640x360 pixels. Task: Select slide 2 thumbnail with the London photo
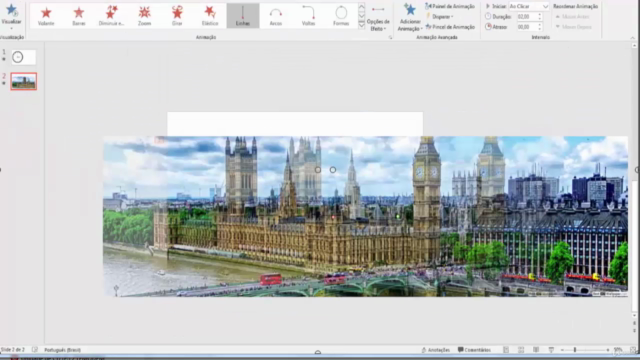point(24,81)
